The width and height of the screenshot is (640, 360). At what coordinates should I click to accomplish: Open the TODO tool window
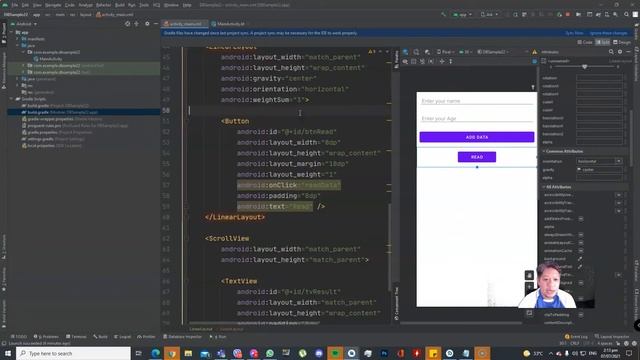[x=18, y=337]
